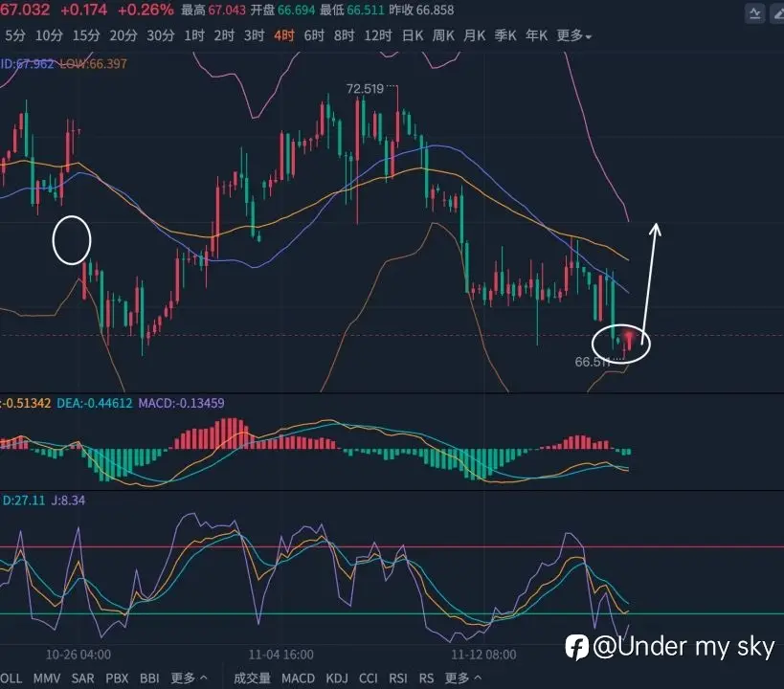Select the CCI sub-indicator
This screenshot has height=689, width=784.
pos(368,678)
